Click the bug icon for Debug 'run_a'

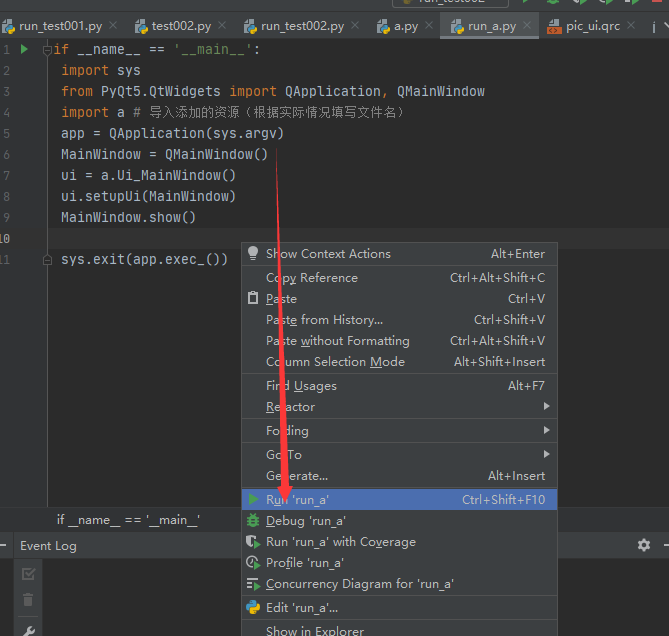tap(253, 520)
